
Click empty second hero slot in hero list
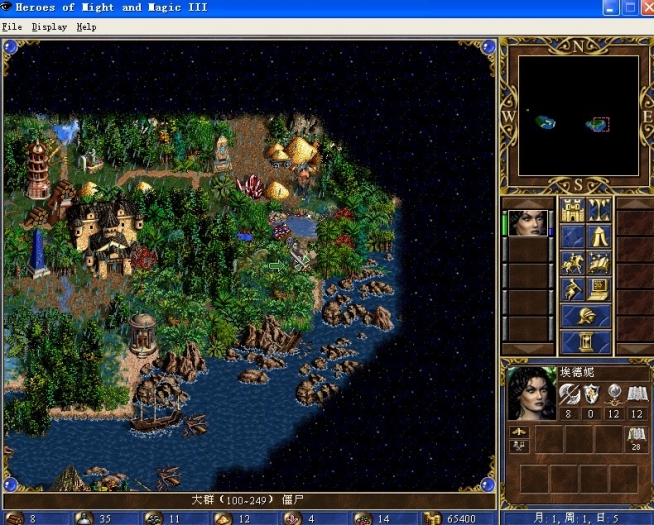click(528, 250)
